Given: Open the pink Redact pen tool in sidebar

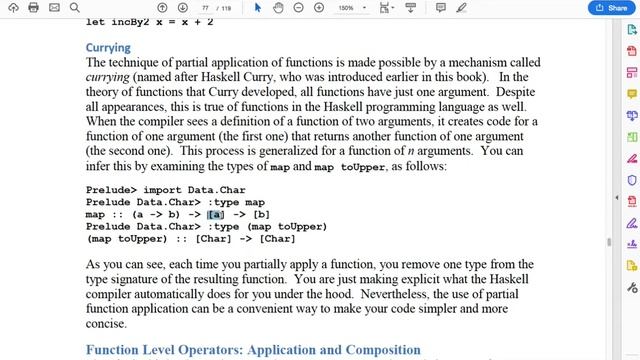Looking at the screenshot, I should (631, 158).
